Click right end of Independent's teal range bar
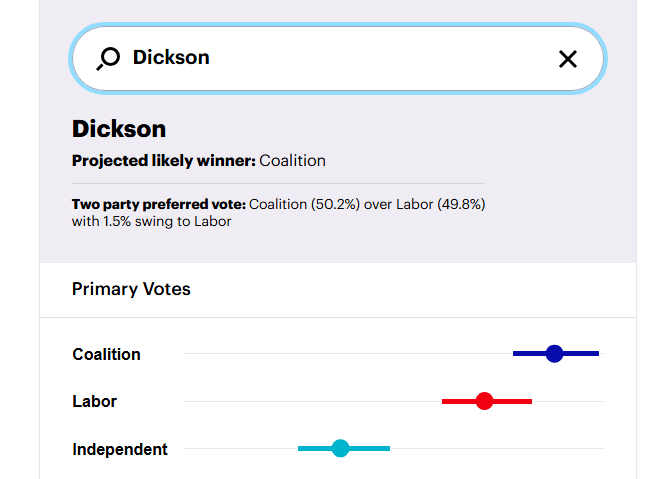This screenshot has width=645, height=479. [387, 448]
